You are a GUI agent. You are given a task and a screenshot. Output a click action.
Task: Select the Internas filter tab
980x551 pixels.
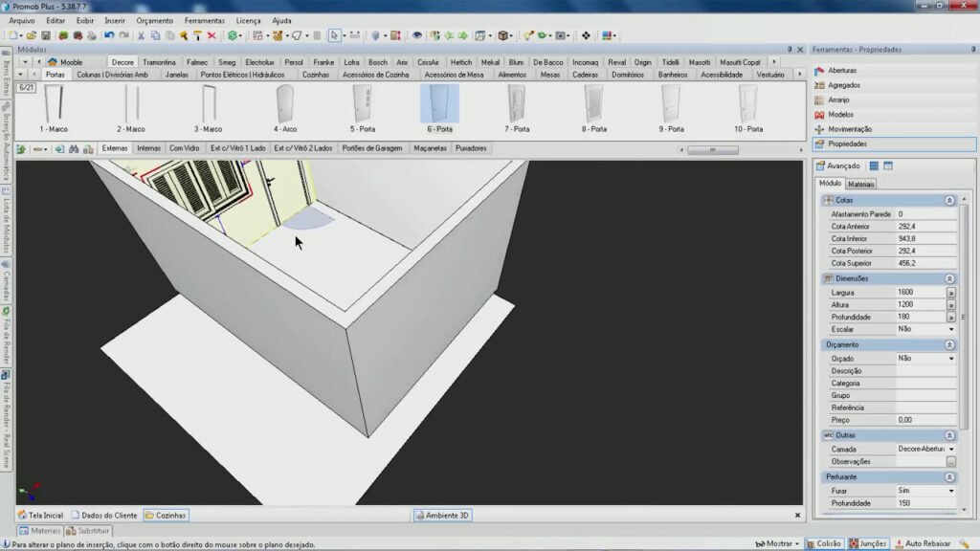148,148
